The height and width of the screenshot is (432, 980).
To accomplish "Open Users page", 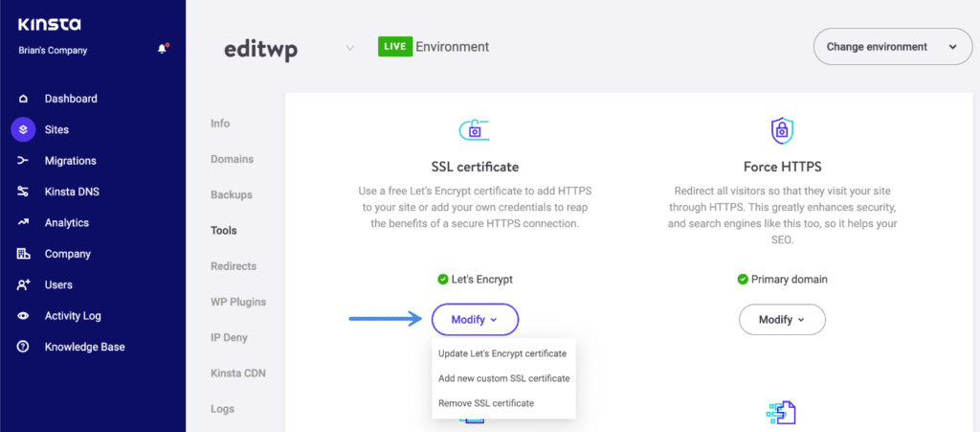I will point(58,284).
